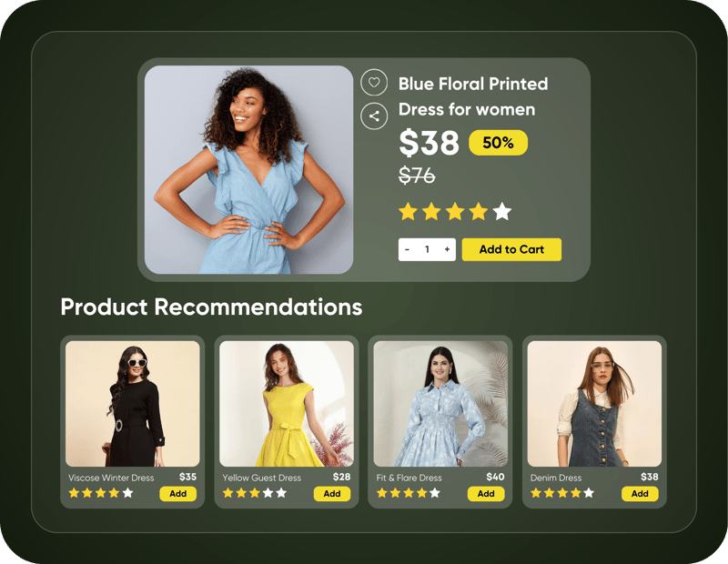Click the main blue dress product photo
The height and width of the screenshot is (564, 728).
point(248,169)
